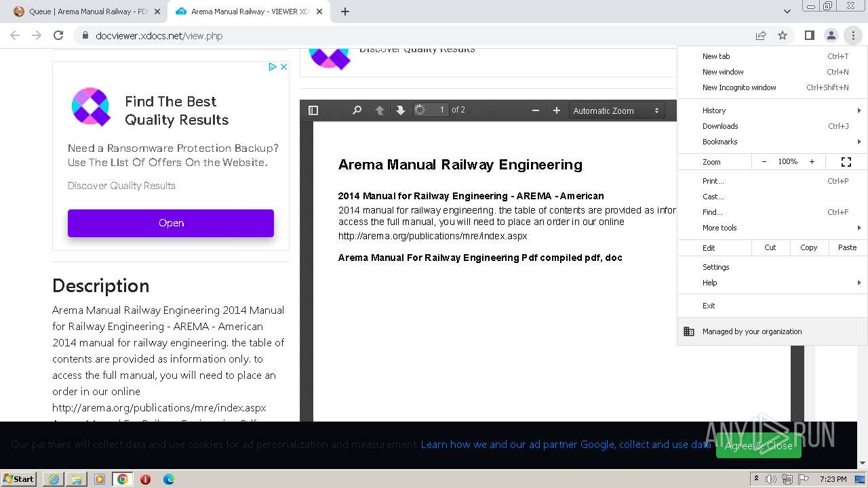868x488 pixels.
Task: Click Paste in the Edit row
Action: coord(848,247)
